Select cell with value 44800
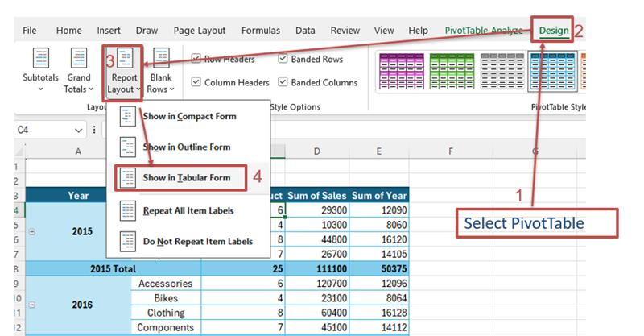The height and width of the screenshot is (336, 644). click(316, 239)
